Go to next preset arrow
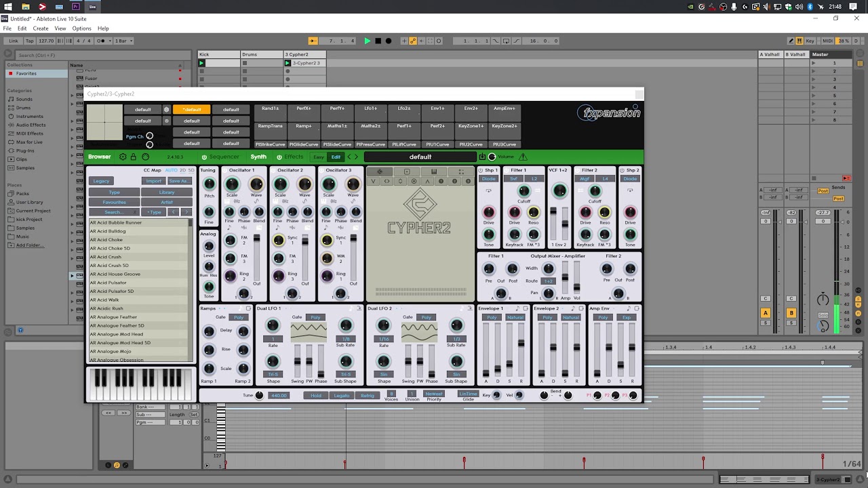868x488 pixels. [357, 157]
